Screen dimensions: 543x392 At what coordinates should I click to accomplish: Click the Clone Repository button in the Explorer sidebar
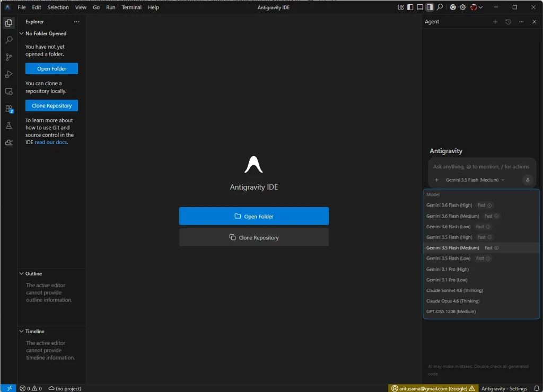pos(51,105)
